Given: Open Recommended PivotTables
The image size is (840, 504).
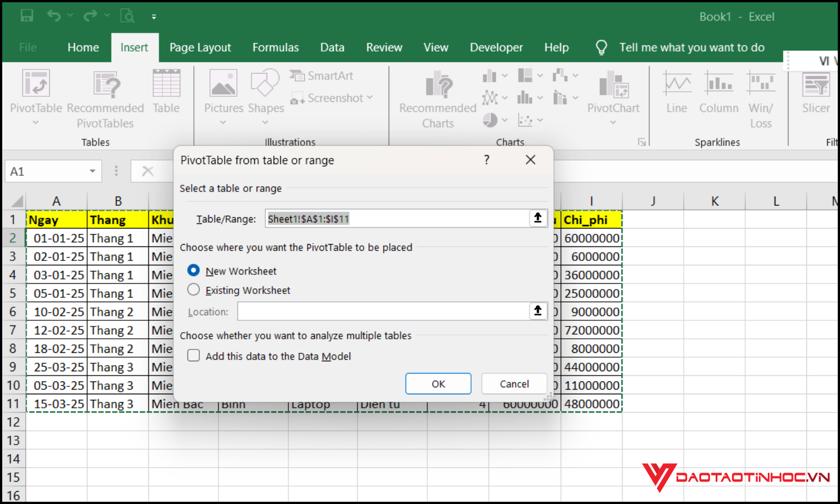Looking at the screenshot, I should point(105,98).
